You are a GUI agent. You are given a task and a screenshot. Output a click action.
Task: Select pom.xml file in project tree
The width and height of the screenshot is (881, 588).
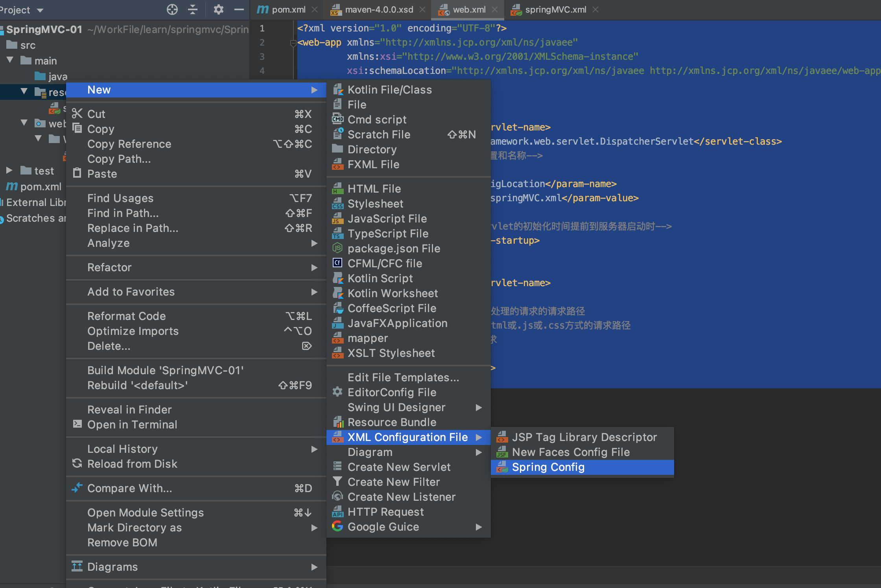pyautogui.click(x=40, y=186)
